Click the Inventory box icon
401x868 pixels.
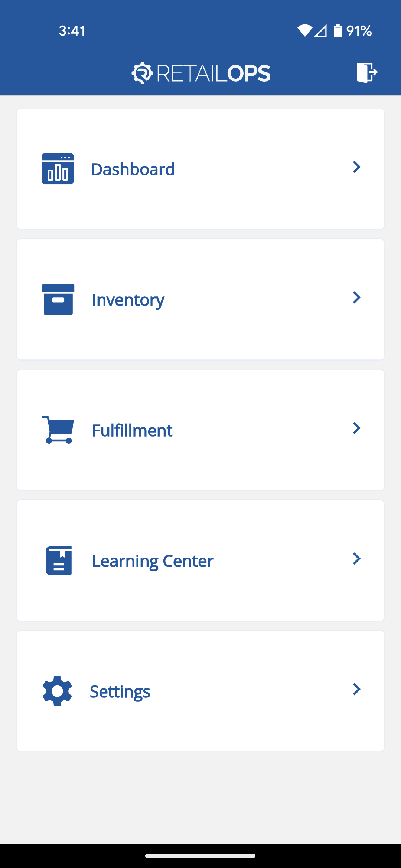pyautogui.click(x=58, y=299)
